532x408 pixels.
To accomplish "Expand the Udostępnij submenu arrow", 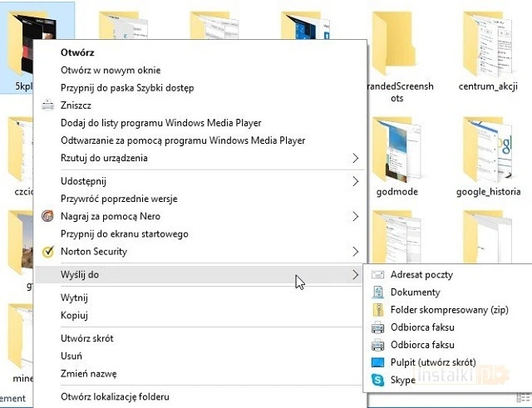I will (356, 181).
